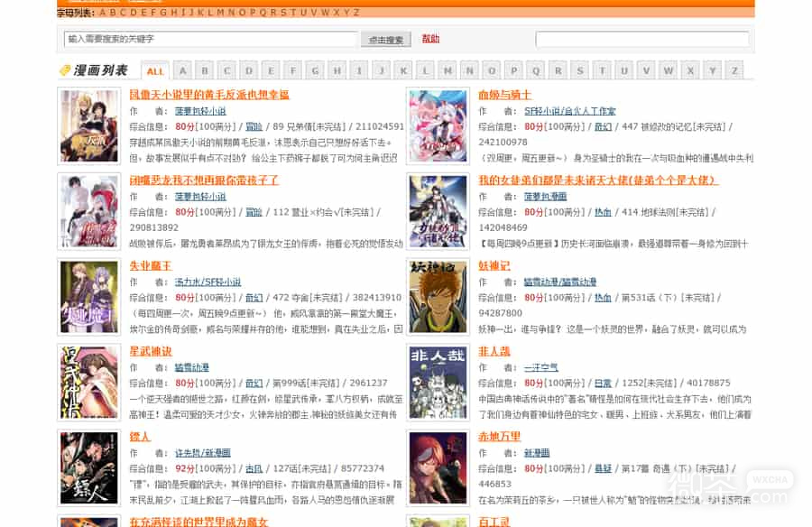Click the 冒险 genre link for 凤傲天小说

pos(254,126)
